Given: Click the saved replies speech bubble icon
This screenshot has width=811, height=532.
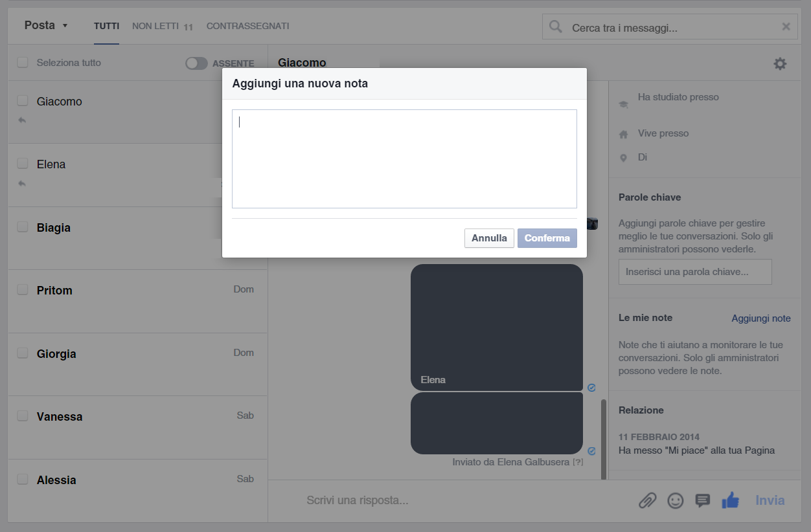Looking at the screenshot, I should 703,500.
